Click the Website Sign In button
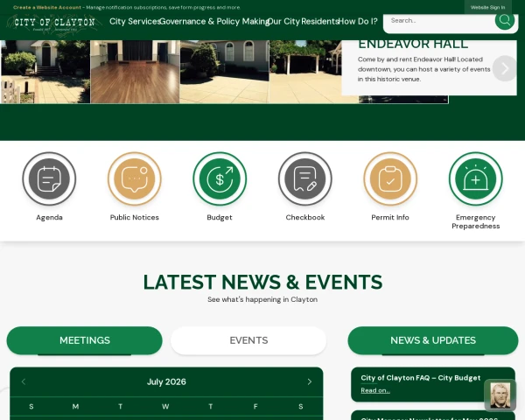The height and width of the screenshot is (420, 525). tap(487, 7)
